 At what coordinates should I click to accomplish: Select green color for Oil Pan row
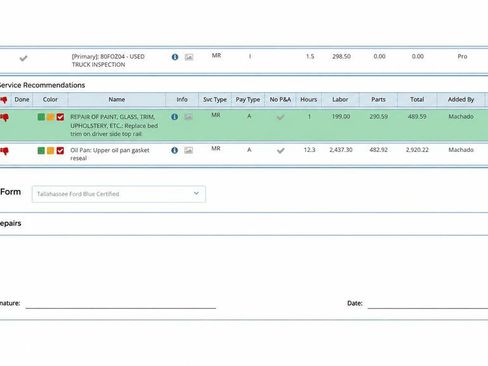41,151
